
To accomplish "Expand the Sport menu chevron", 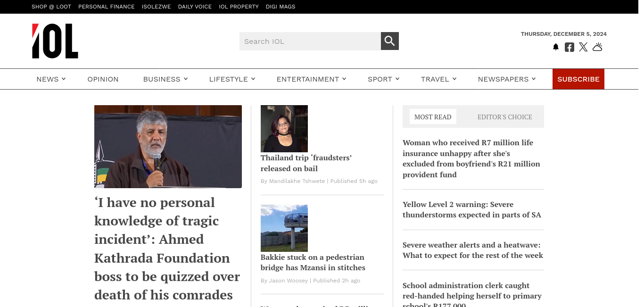I will (397, 79).
